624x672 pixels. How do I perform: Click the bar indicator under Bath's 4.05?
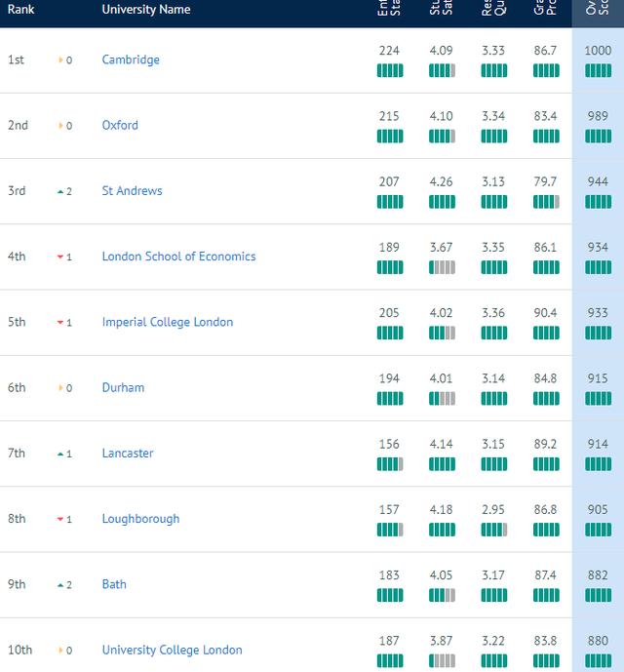(x=442, y=595)
